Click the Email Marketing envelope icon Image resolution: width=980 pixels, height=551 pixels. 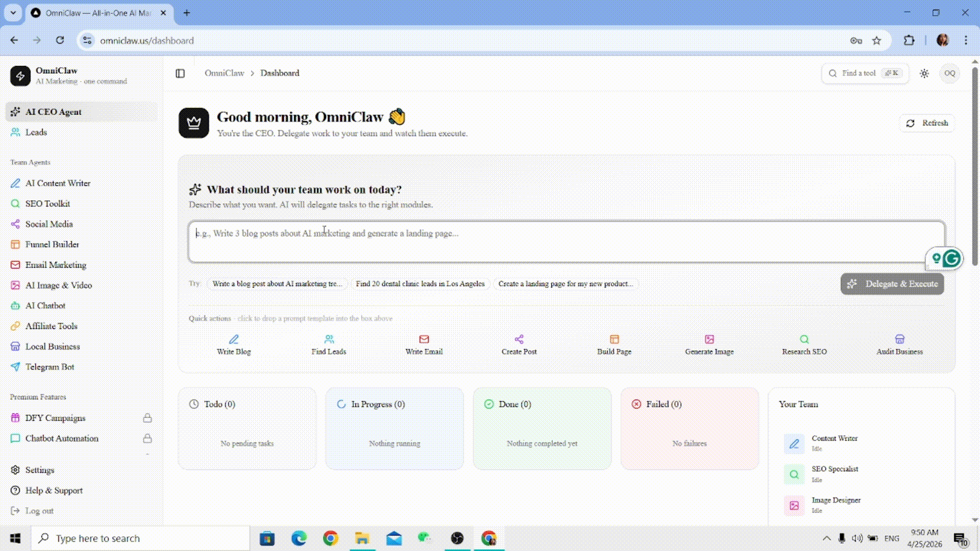coord(15,265)
